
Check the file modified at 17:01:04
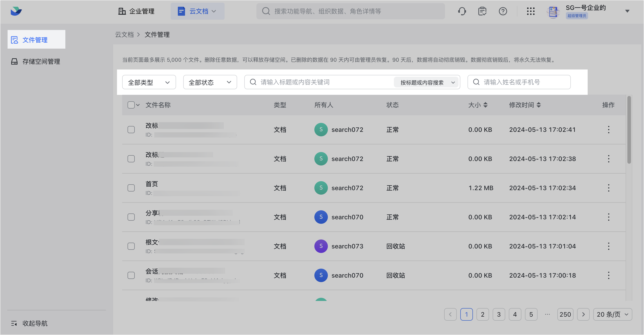click(x=131, y=246)
